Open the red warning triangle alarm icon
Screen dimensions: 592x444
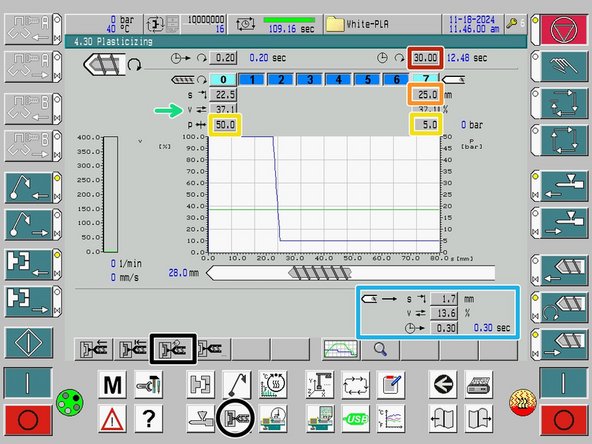(112, 419)
